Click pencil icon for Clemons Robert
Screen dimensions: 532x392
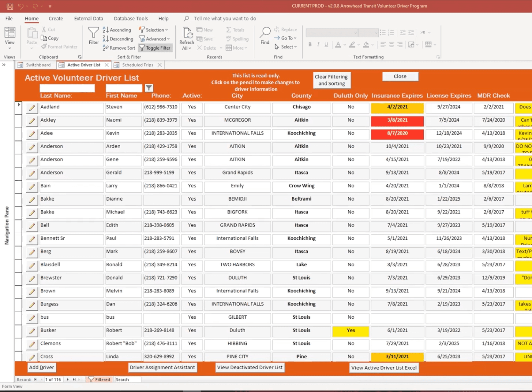coord(32,345)
